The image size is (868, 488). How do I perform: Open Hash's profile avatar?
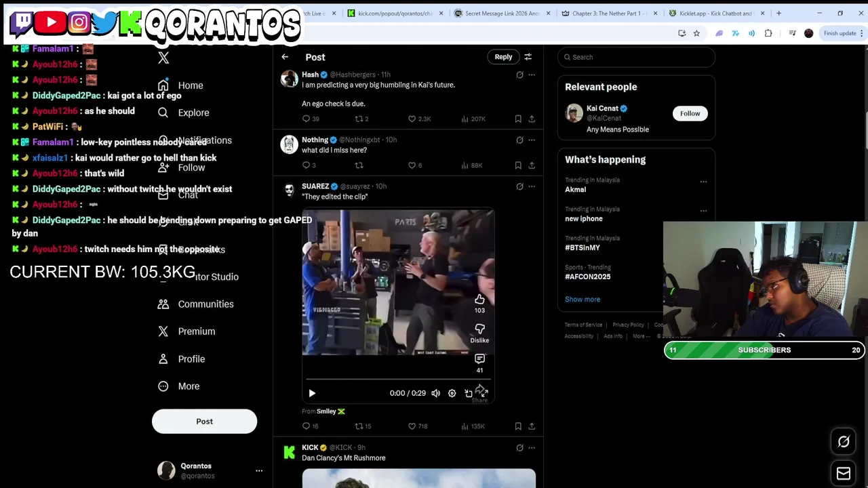[x=290, y=79]
